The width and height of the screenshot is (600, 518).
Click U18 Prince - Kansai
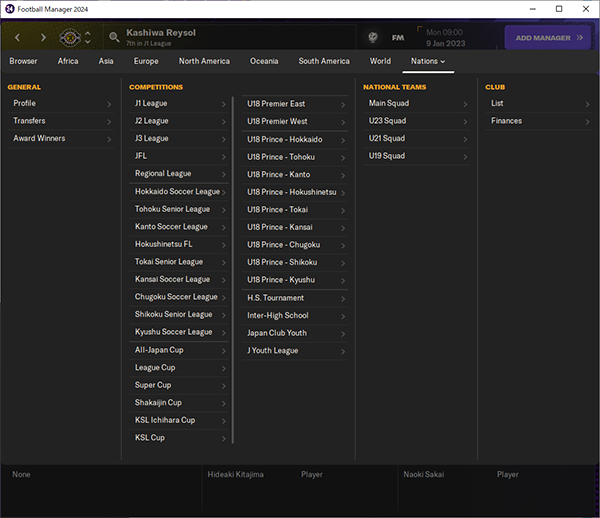coord(295,228)
